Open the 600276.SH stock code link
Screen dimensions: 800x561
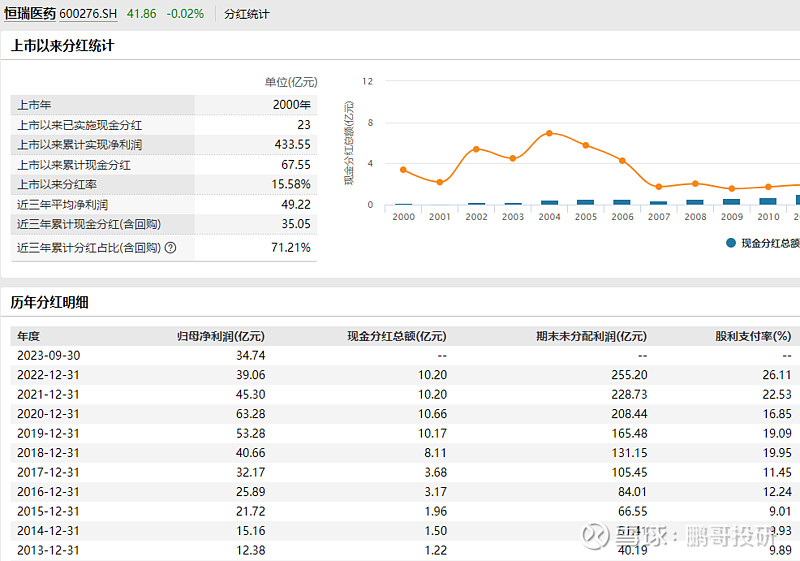tap(88, 14)
